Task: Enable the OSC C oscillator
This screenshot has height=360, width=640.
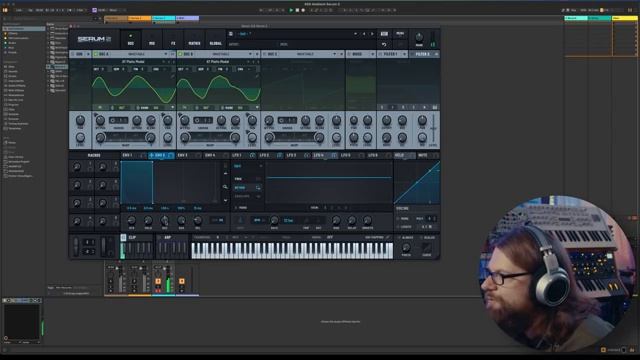Action: (x=265, y=54)
